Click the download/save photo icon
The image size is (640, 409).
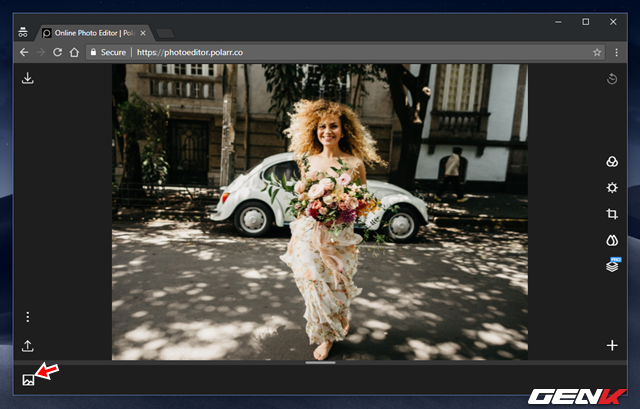pyautogui.click(x=28, y=78)
